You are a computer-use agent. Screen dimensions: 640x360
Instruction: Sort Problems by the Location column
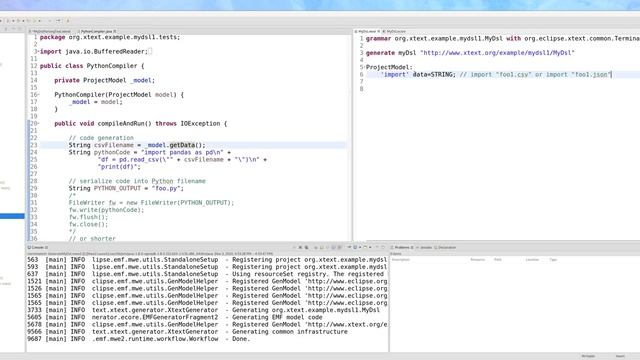(x=532, y=260)
